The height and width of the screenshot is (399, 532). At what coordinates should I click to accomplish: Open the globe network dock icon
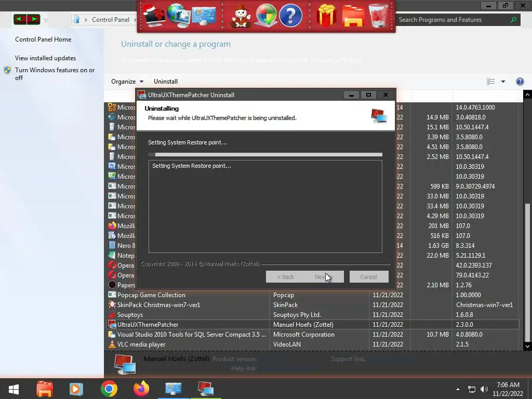[179, 16]
